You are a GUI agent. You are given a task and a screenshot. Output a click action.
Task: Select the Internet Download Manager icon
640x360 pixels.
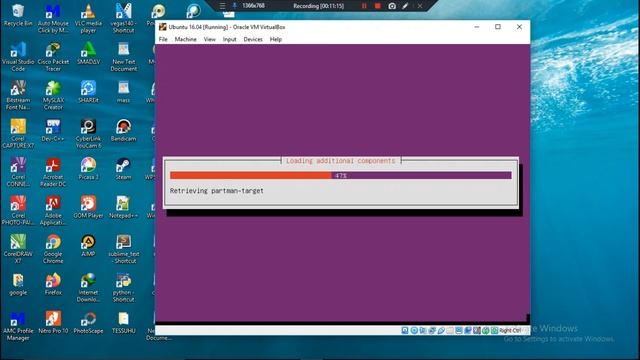pos(88,287)
